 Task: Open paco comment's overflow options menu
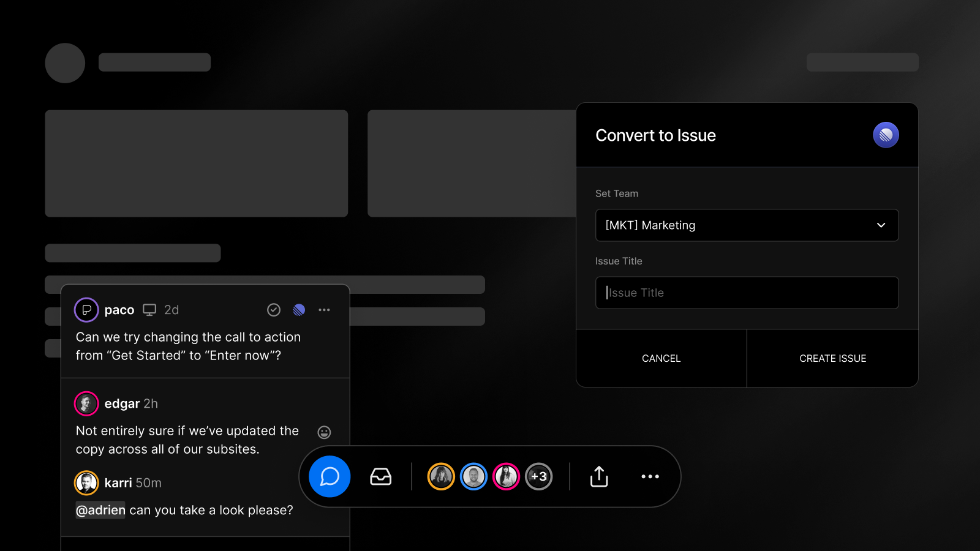click(x=325, y=310)
